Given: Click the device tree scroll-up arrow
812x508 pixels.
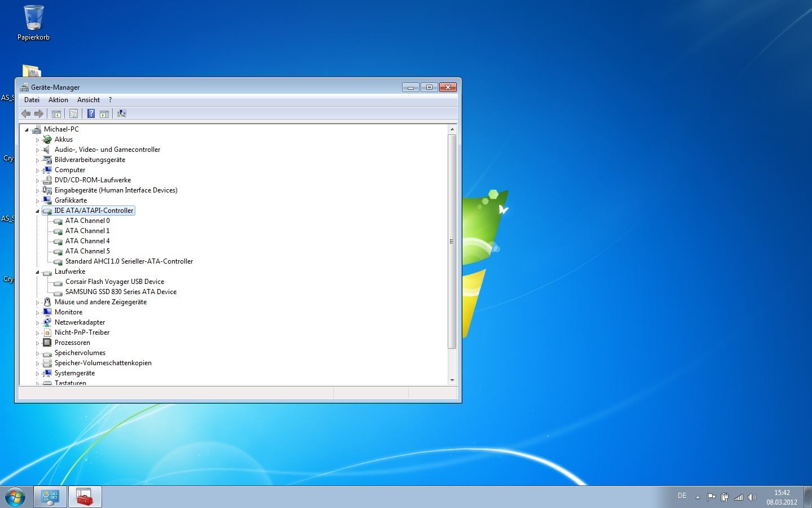Looking at the screenshot, I should pyautogui.click(x=452, y=130).
